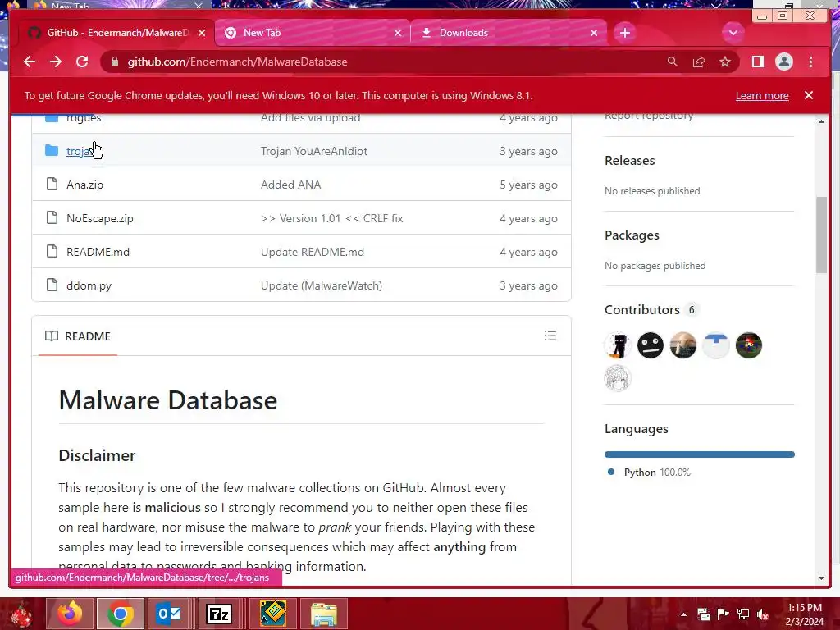Click the Ana.zip file icon
Viewport: 840px width, 630px height.
[52, 185]
